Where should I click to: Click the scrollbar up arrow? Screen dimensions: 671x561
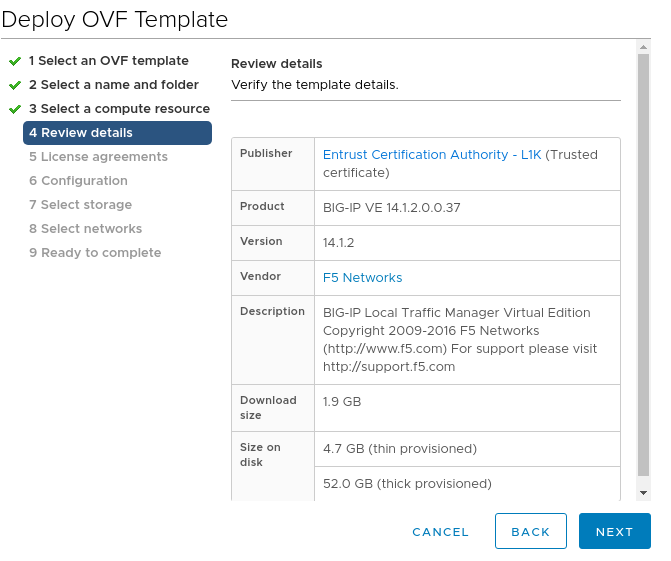click(643, 47)
